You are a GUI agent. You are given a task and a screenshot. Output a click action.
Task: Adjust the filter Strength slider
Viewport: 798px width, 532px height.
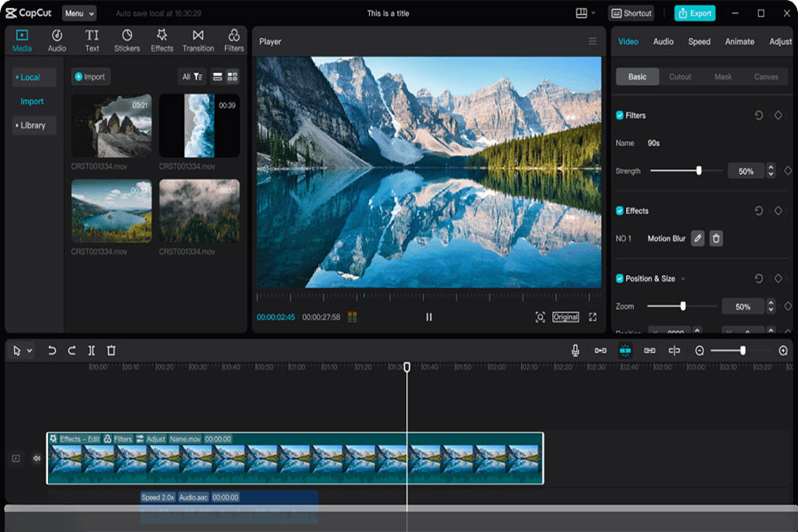pyautogui.click(x=699, y=170)
